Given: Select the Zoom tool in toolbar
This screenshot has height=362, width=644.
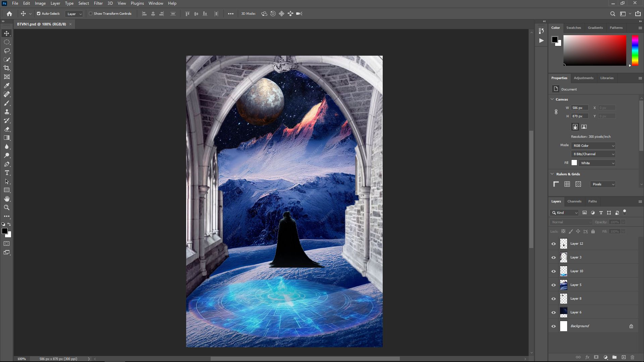Looking at the screenshot, I should (7, 207).
